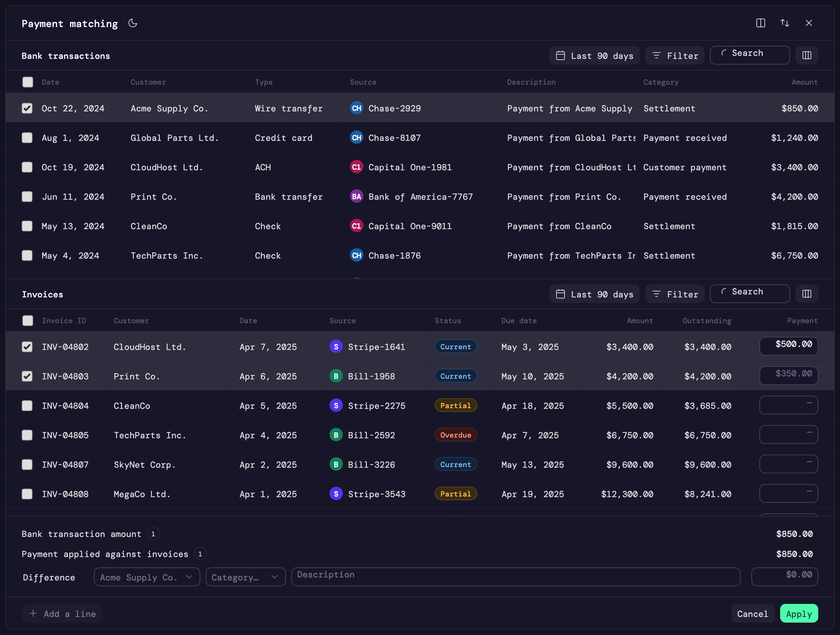Open Last 90 days in Invoices
840x635 pixels.
(594, 294)
